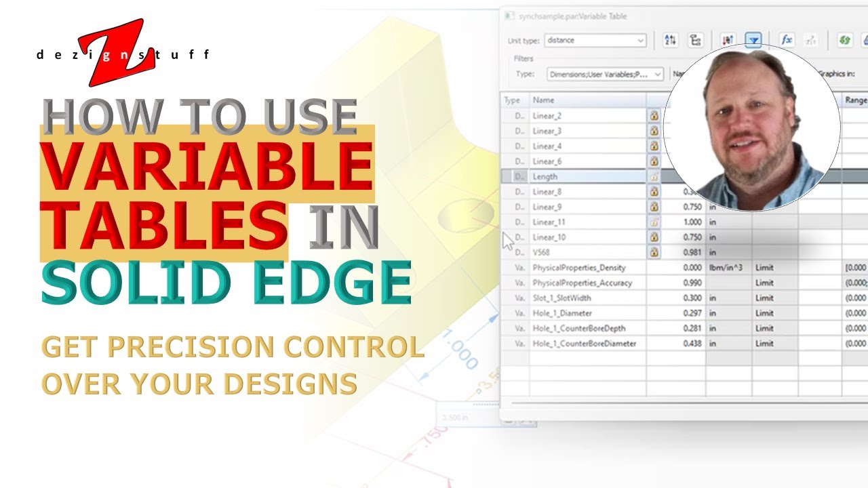
Task: Click the 0.300 value of Slot_1_SlotWidth
Action: pyautogui.click(x=691, y=298)
